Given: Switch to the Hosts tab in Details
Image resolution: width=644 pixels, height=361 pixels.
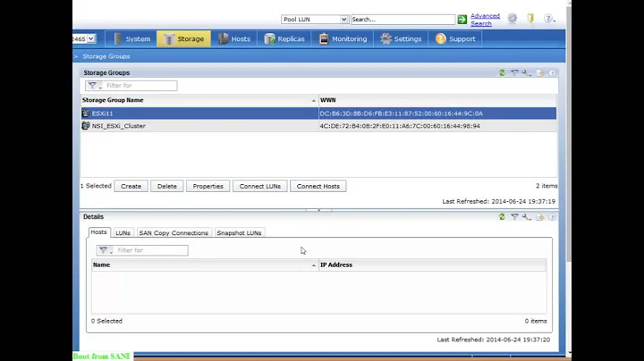Looking at the screenshot, I should 98,232.
